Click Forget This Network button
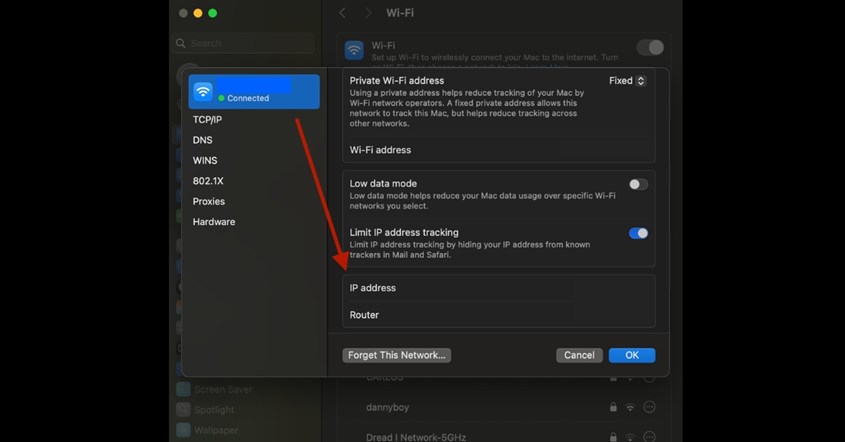 [397, 355]
